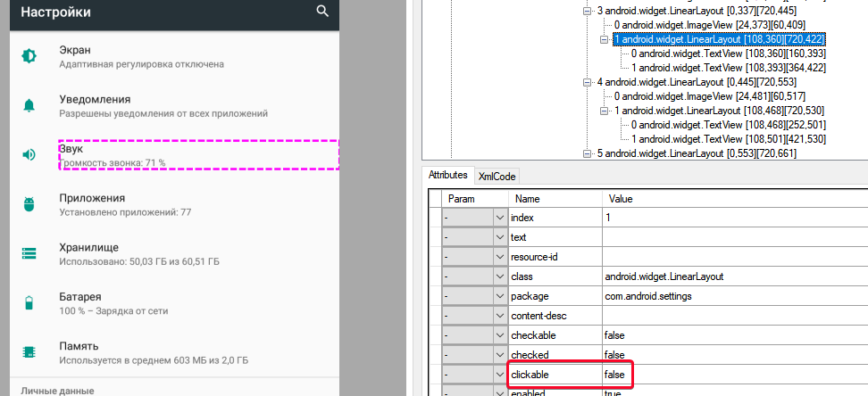Tap the Батарея battery icon

point(29,302)
